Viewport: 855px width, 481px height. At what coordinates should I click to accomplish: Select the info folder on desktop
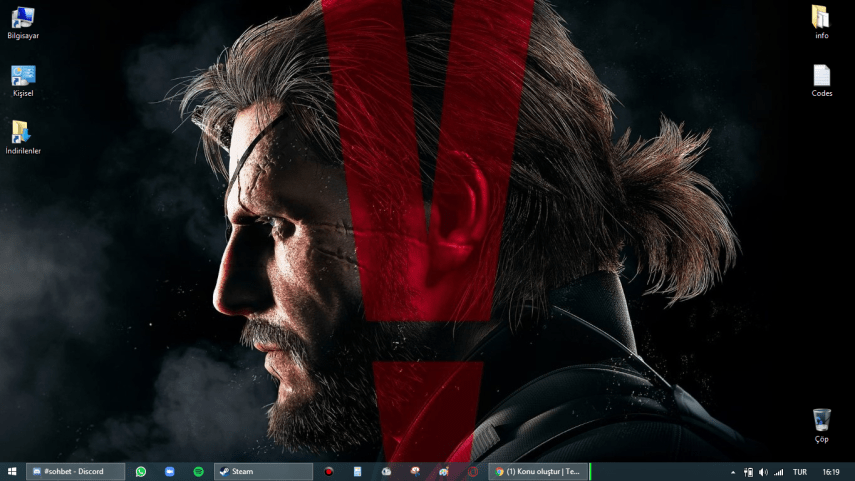pyautogui.click(x=821, y=22)
